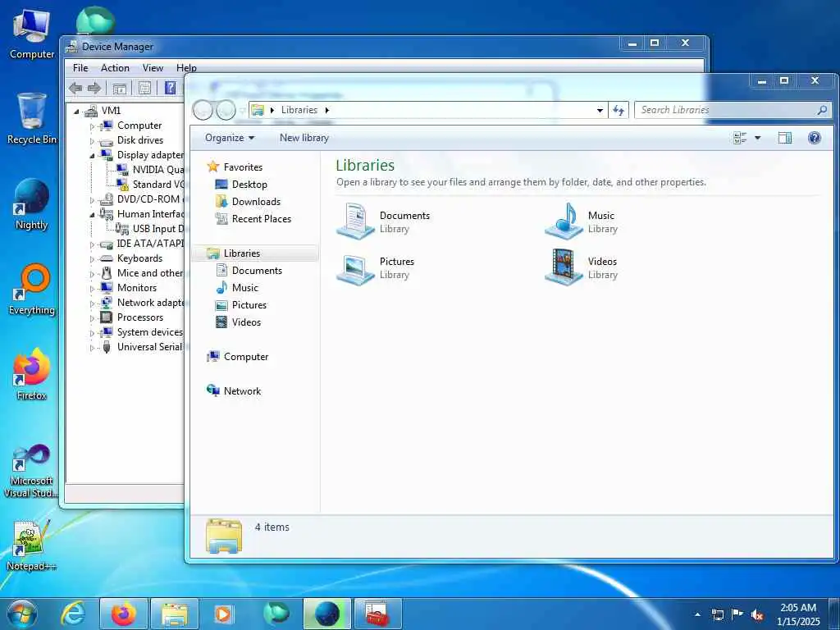The width and height of the screenshot is (840, 630).
Task: Show hidden tray icons arrow
Action: tap(697, 614)
